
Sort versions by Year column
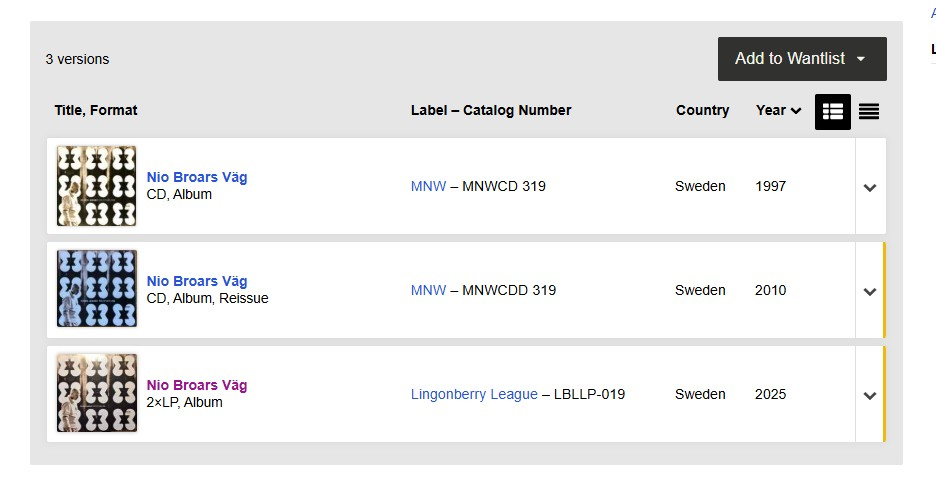click(x=778, y=110)
